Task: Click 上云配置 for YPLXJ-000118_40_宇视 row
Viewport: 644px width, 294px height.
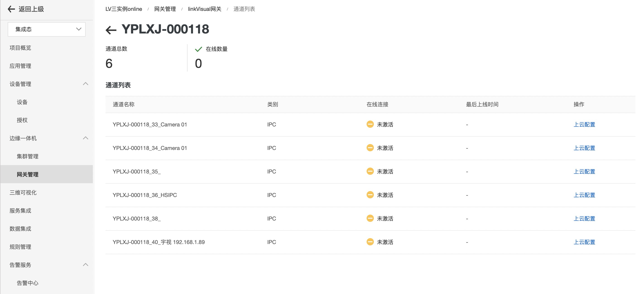Action: pyautogui.click(x=584, y=242)
